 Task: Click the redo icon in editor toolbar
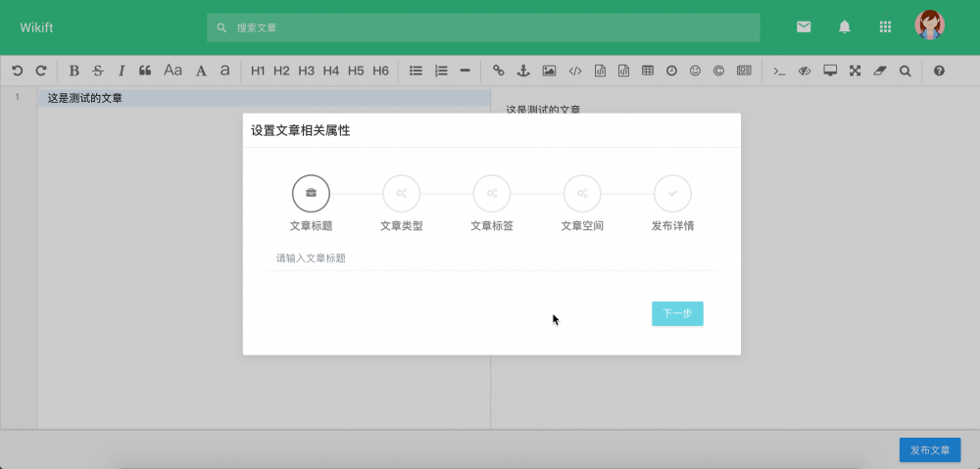pos(40,70)
